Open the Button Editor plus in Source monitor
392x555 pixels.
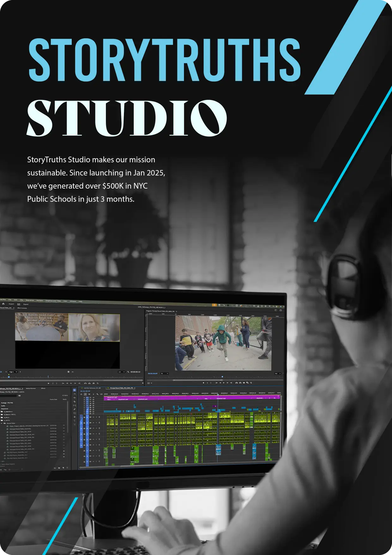point(143,383)
